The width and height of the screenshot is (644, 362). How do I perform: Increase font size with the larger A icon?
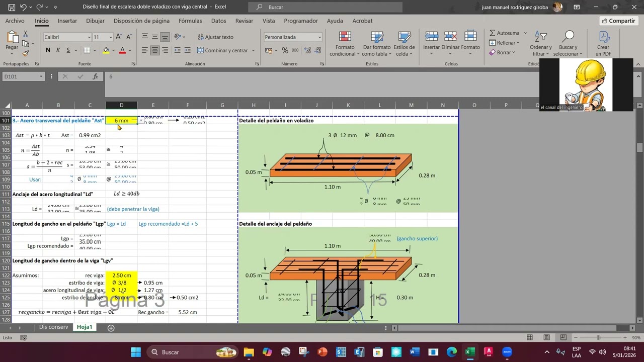[x=119, y=37]
